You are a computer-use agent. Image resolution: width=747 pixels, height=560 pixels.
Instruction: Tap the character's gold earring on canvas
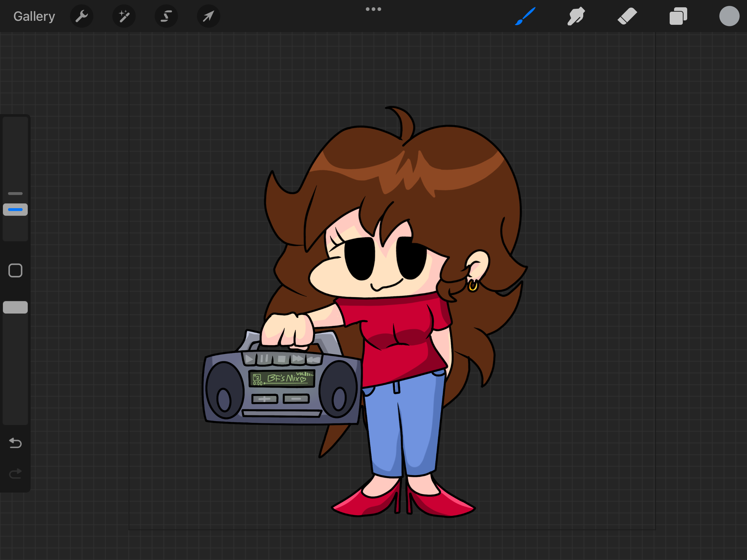coord(473,285)
